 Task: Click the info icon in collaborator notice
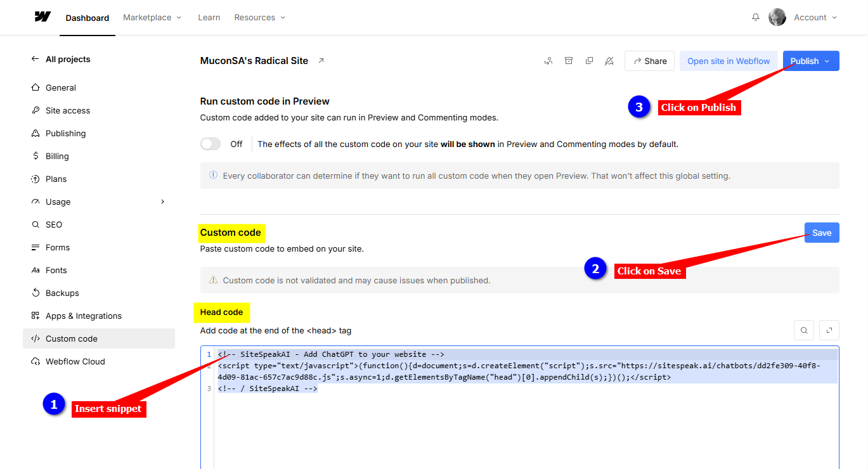click(x=213, y=175)
